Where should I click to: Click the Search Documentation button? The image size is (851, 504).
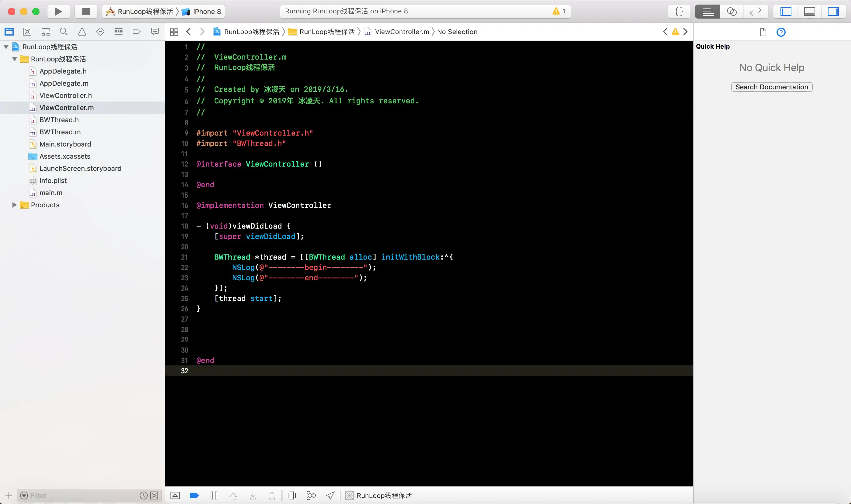772,87
